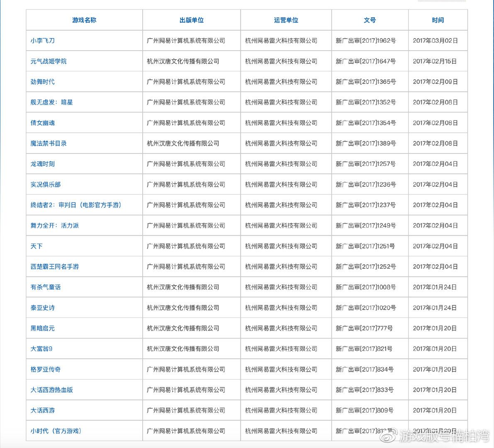Select approval number 新广出审[2017]1647号
This screenshot has height=448, width=494.
pos(366,61)
